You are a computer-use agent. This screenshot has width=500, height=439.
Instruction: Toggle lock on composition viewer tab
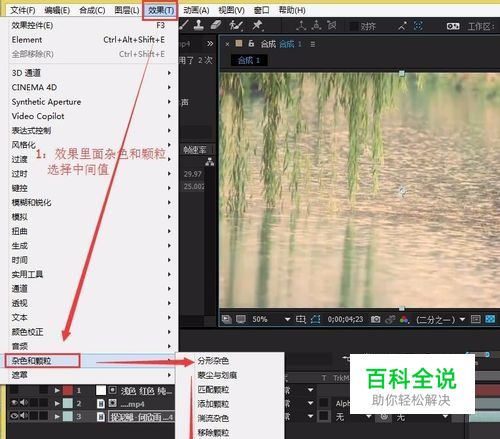[x=251, y=43]
